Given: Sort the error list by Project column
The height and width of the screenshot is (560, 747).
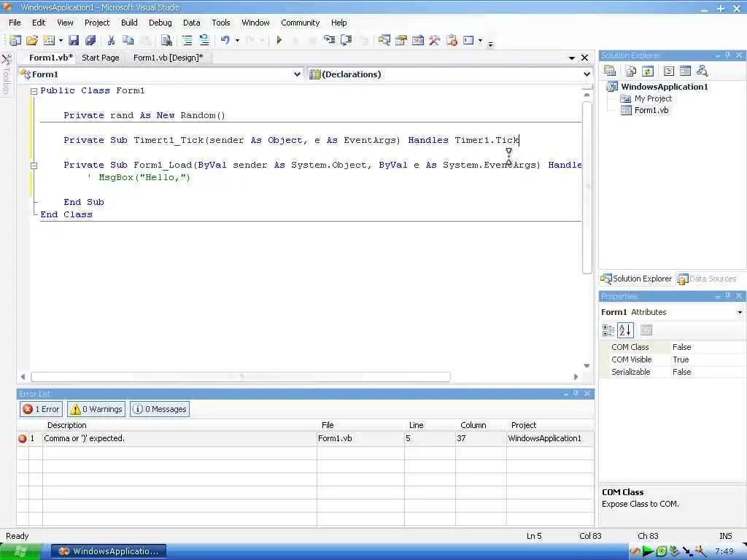Looking at the screenshot, I should 550,425.
